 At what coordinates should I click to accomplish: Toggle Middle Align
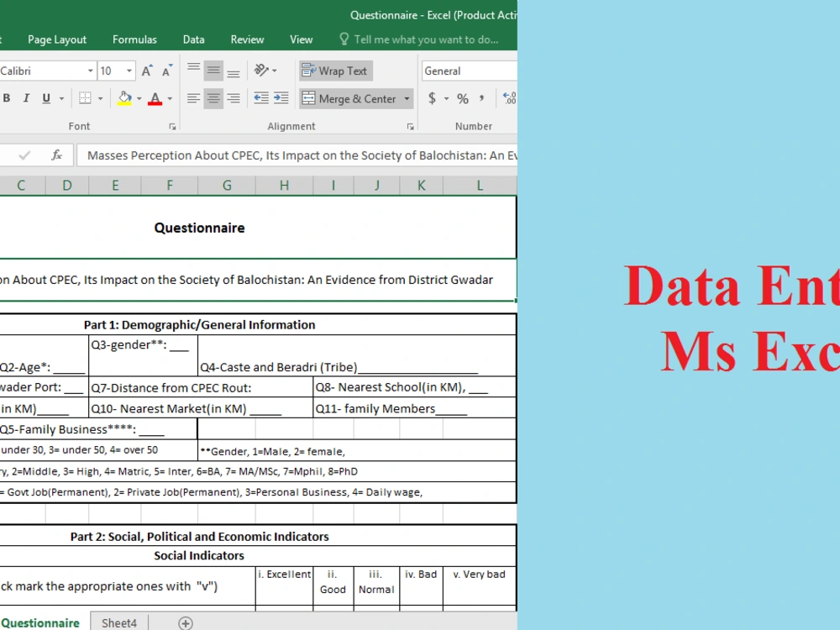pos(213,71)
